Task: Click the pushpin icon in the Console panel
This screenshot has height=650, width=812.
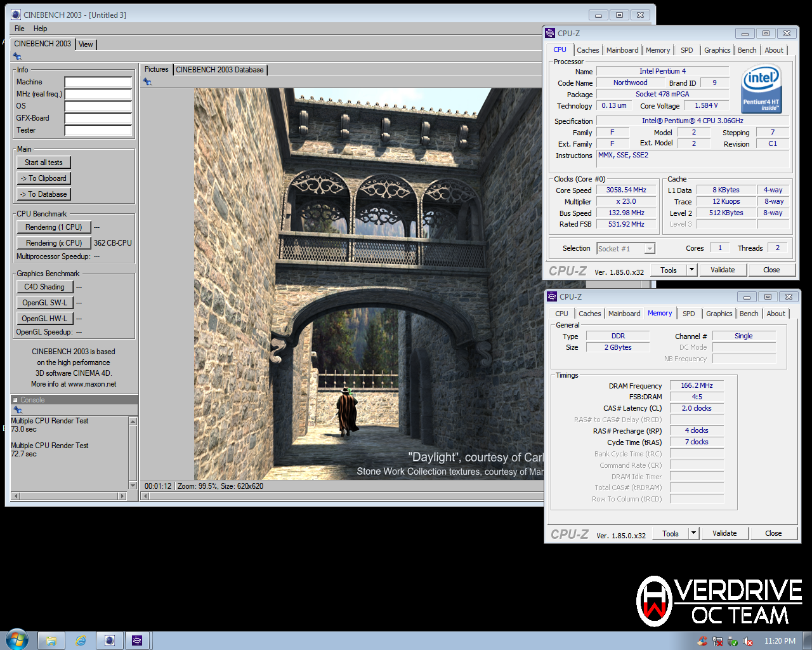Action: (18, 410)
